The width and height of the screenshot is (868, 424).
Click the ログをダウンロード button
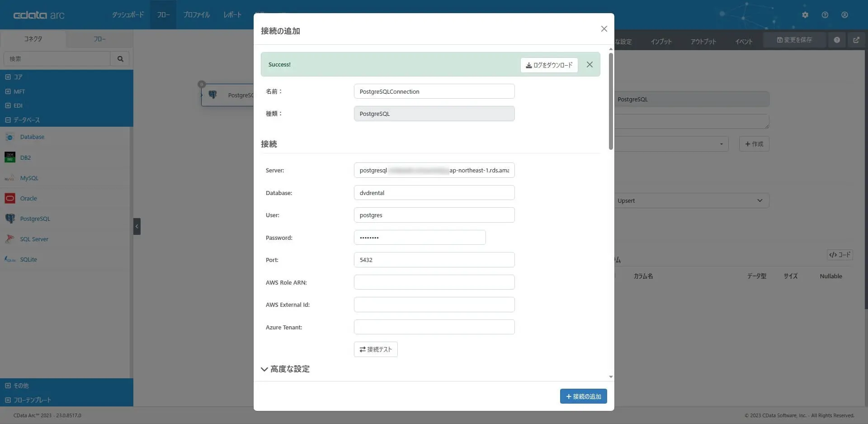[x=549, y=65]
